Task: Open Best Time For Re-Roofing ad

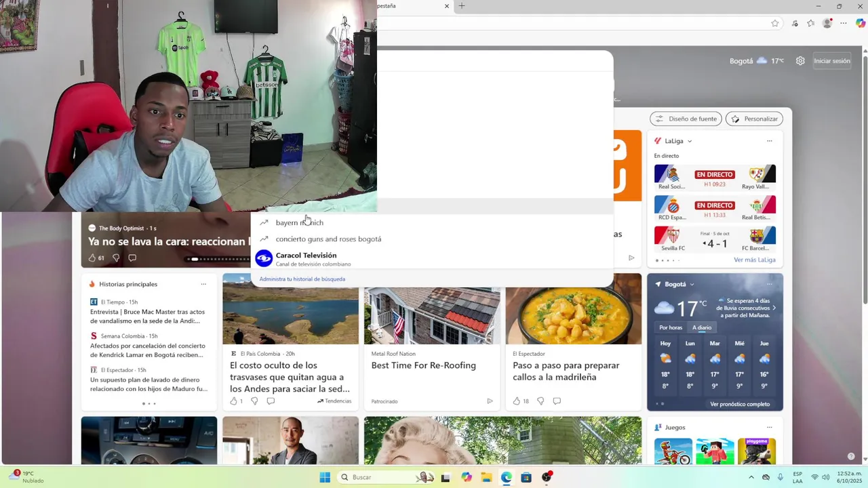Action: tap(424, 365)
